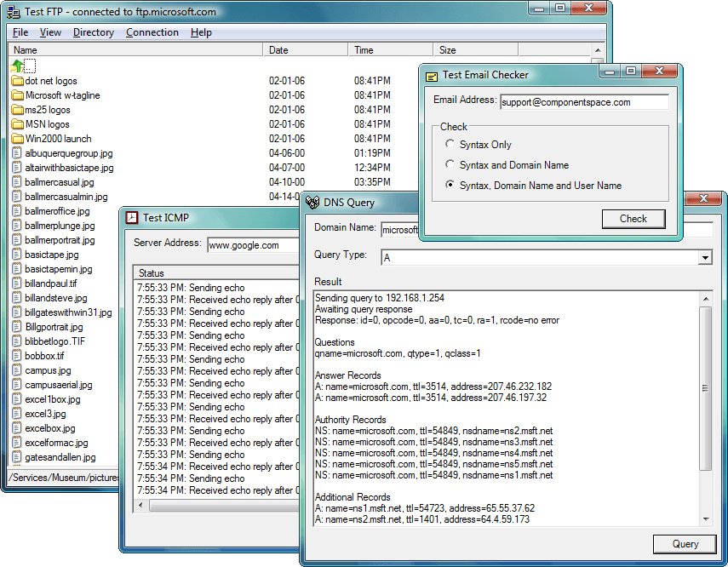Viewport: 728px width, 567px height.
Task: Click the DNS Result scroll down arrow
Action: click(705, 519)
